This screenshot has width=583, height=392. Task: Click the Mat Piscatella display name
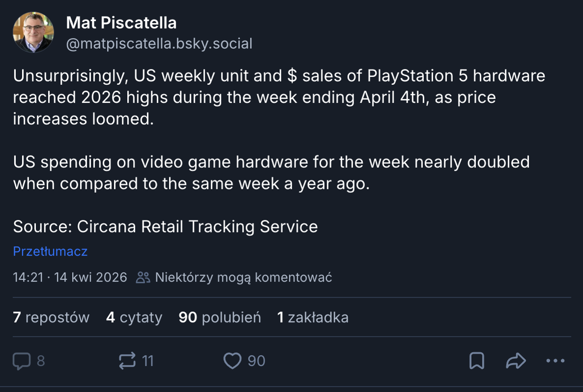tap(121, 23)
